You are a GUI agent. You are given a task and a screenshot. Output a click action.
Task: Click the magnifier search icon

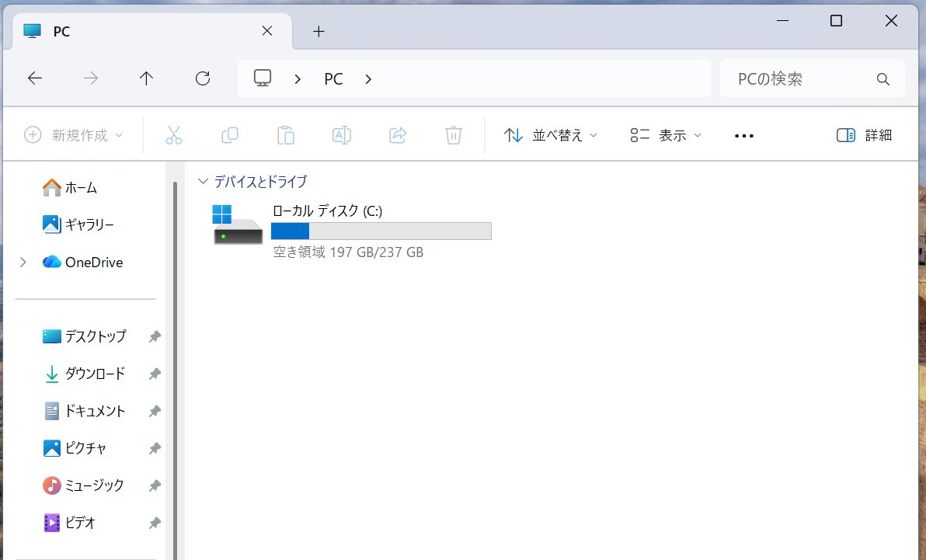point(883,78)
